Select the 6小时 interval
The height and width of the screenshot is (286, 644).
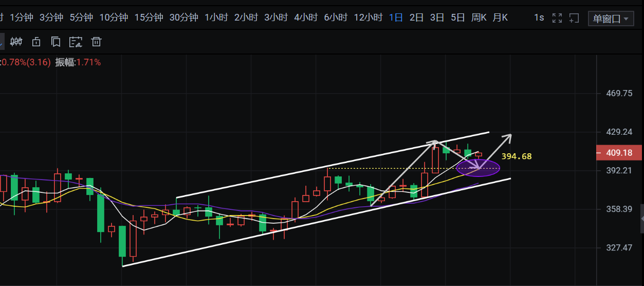pyautogui.click(x=336, y=17)
